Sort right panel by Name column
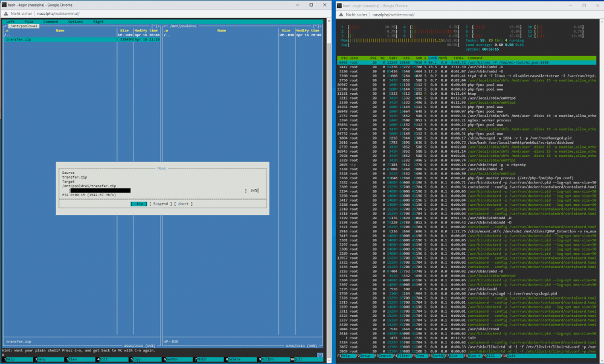604x364 pixels. point(222,30)
